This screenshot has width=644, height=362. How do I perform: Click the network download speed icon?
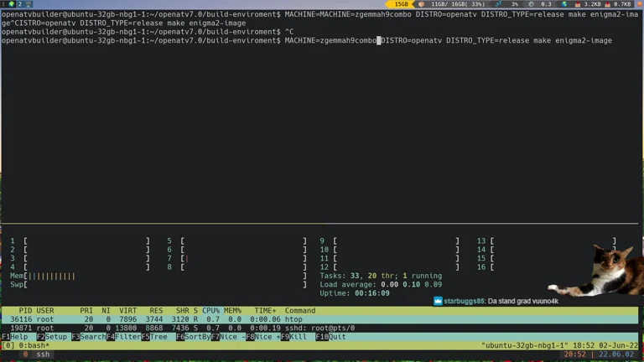click(x=586, y=4)
